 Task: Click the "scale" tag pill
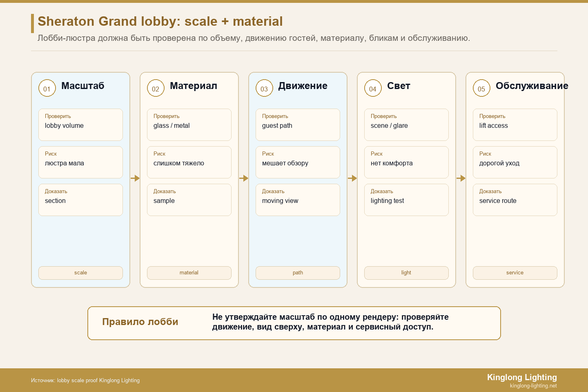click(80, 273)
